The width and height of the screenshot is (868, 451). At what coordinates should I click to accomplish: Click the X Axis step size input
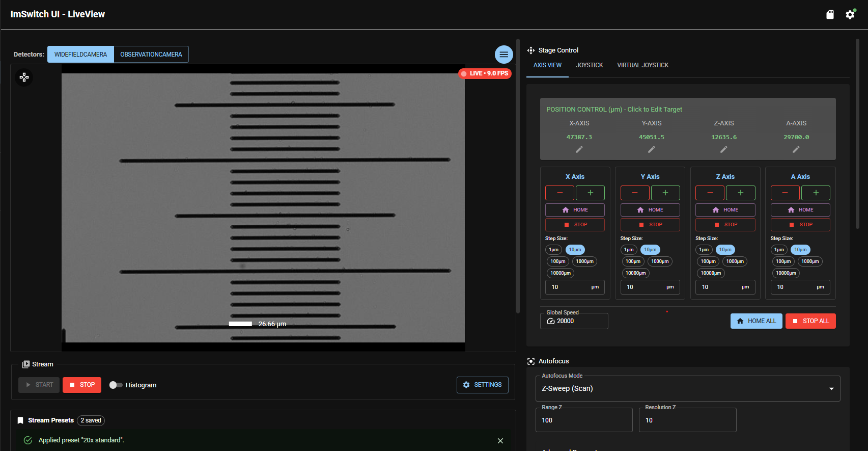point(575,287)
